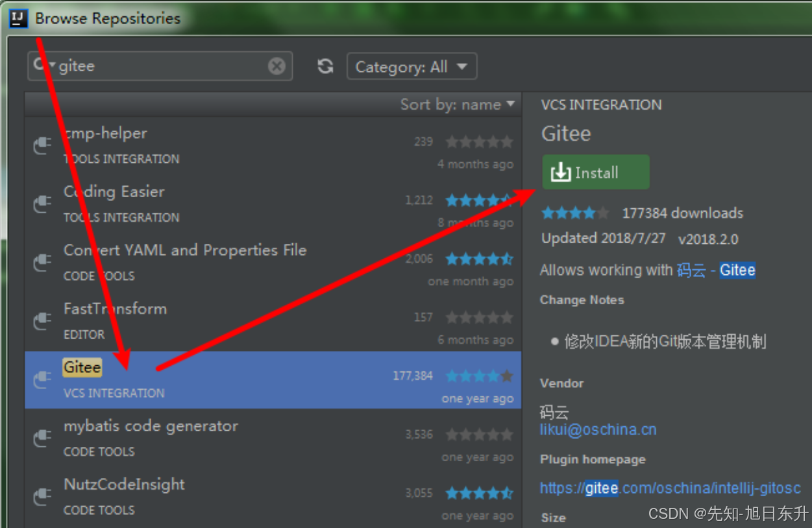Click the v2018.2.0 version text

(x=708, y=239)
